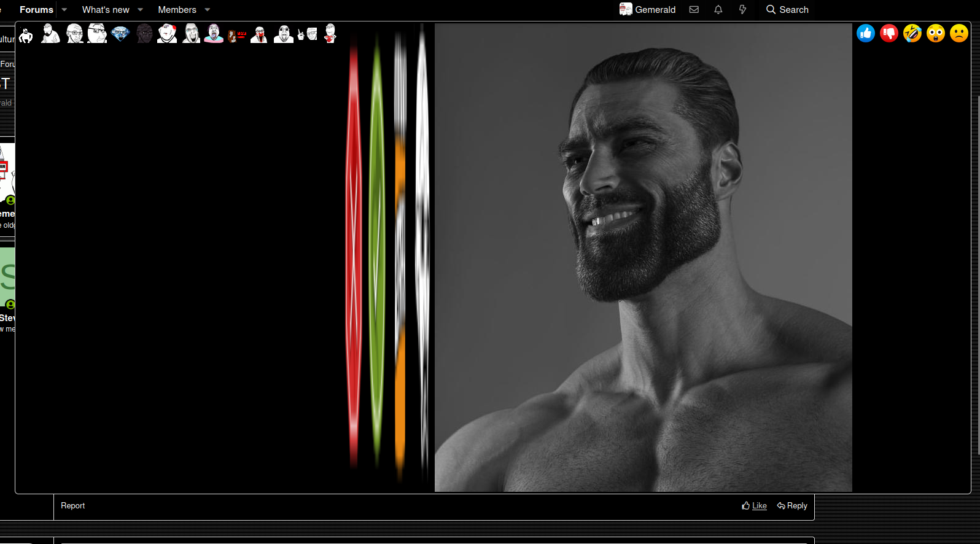The width and height of the screenshot is (980, 544).
Task: React with the shocked wide-eyed emoji
Action: tap(936, 33)
